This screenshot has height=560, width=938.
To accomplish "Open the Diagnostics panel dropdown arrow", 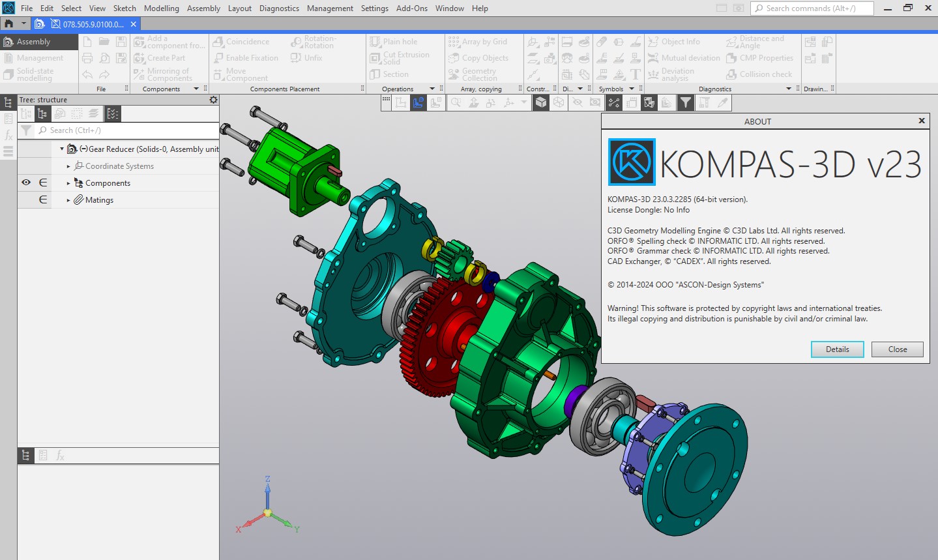I will [x=789, y=89].
